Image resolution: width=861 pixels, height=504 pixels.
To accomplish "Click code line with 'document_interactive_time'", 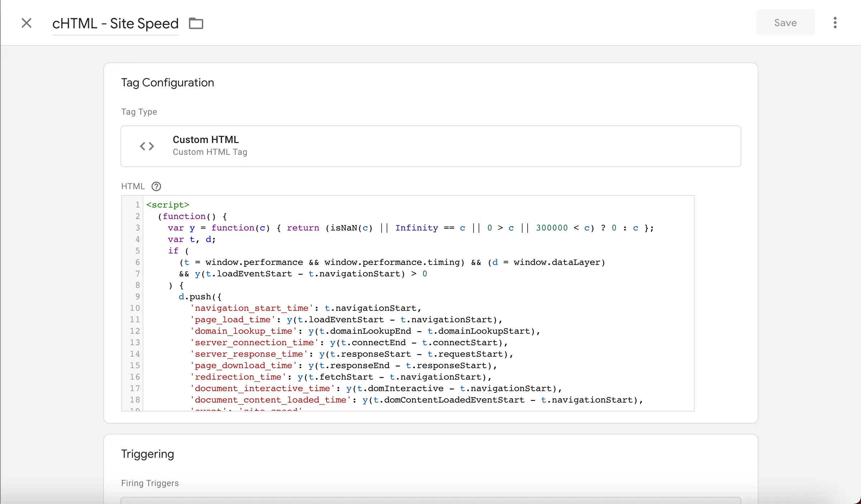I will tap(376, 388).
